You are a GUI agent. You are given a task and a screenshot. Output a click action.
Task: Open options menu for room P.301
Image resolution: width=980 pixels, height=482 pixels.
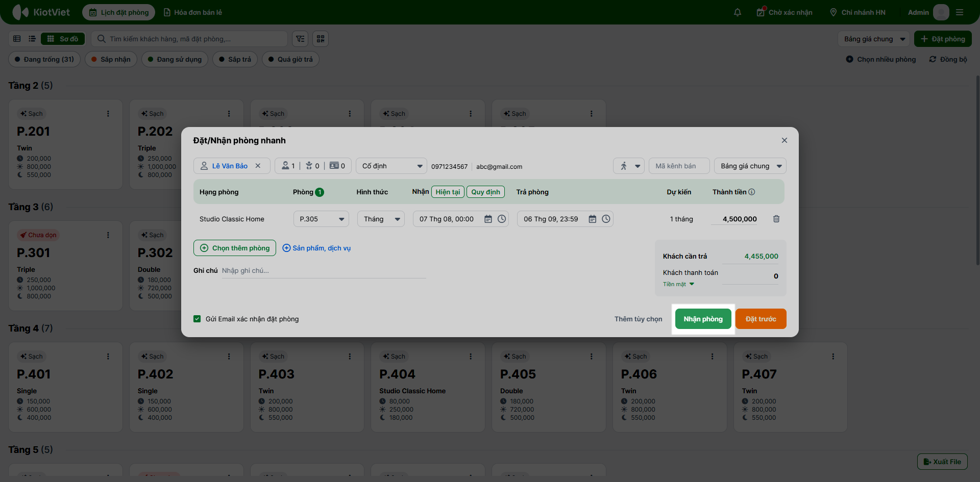108,235
